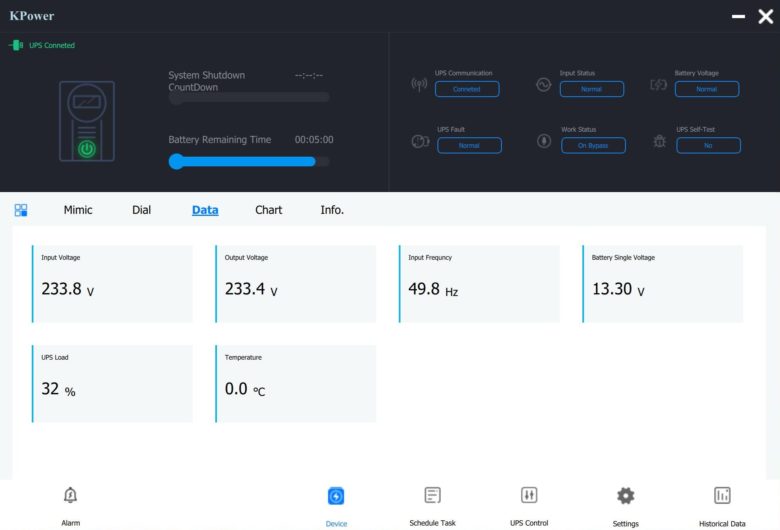780x530 pixels.
Task: Open the Info. tab
Action: click(332, 210)
